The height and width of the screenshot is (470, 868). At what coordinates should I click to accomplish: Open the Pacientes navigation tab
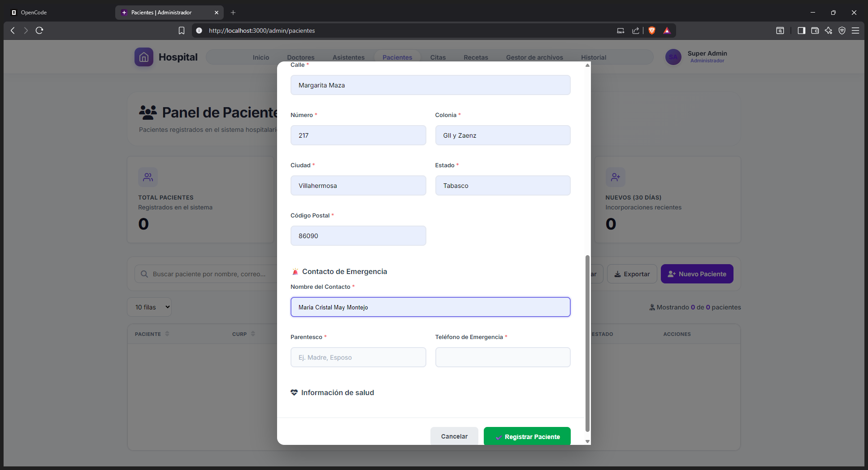pyautogui.click(x=397, y=57)
